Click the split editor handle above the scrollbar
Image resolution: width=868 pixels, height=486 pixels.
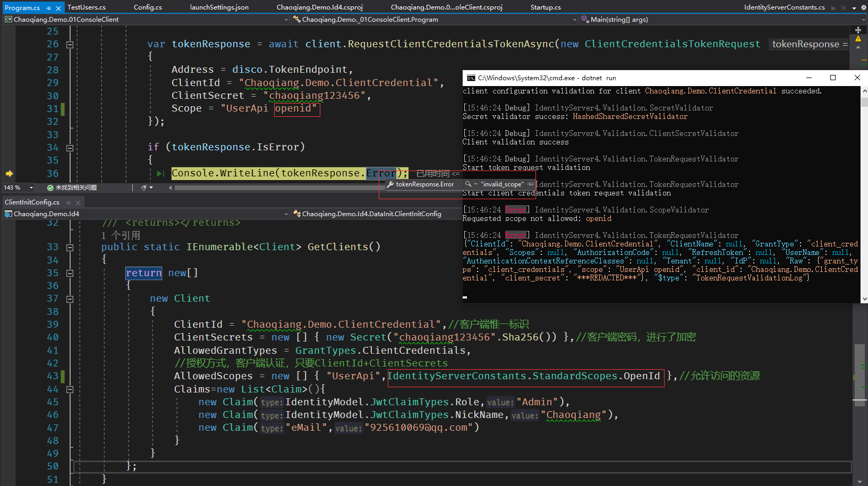(x=858, y=30)
